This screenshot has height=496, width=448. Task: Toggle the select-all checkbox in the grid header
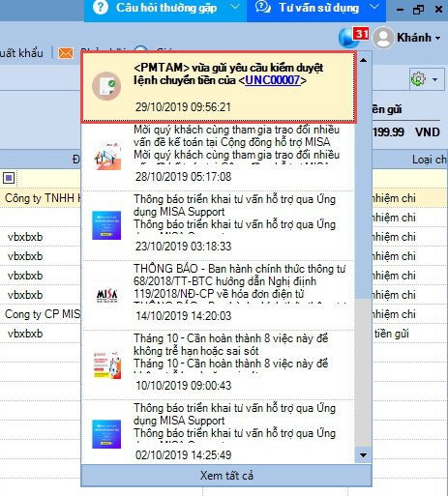(9, 178)
